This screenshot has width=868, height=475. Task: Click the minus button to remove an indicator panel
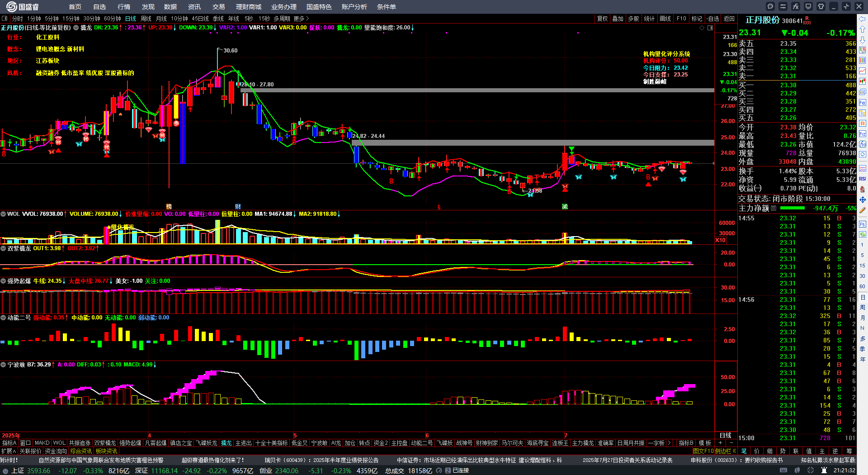[x=731, y=443]
